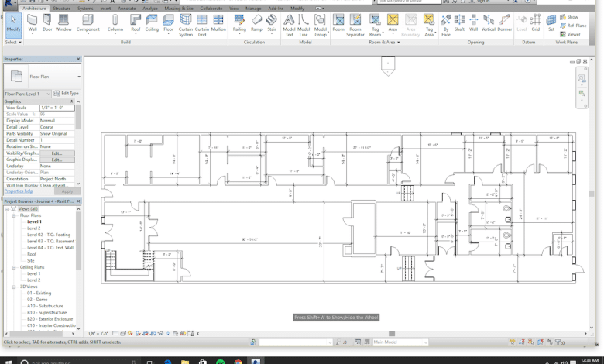Select the Roof floor plan view
604x364 pixels.
[32, 254]
